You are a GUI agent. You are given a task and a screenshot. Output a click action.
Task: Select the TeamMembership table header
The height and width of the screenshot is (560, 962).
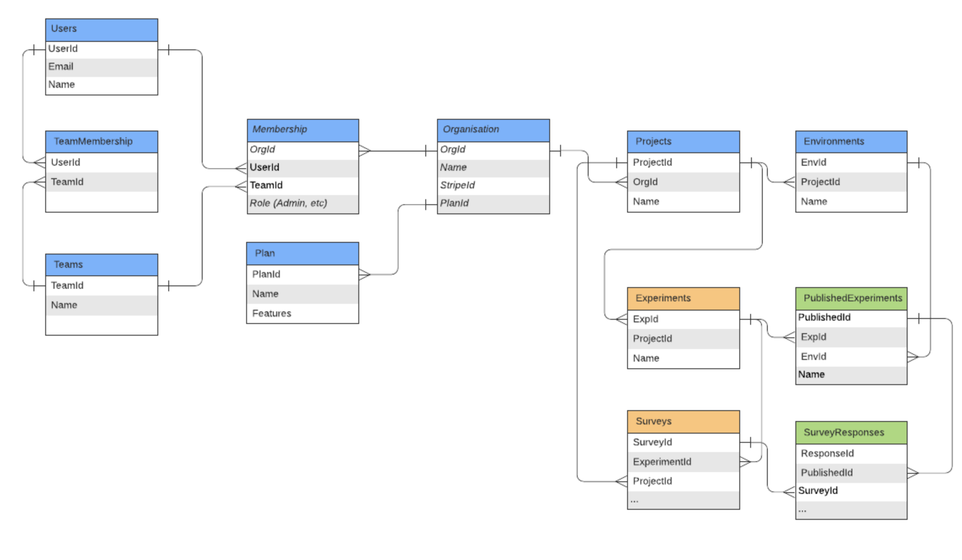pos(101,141)
